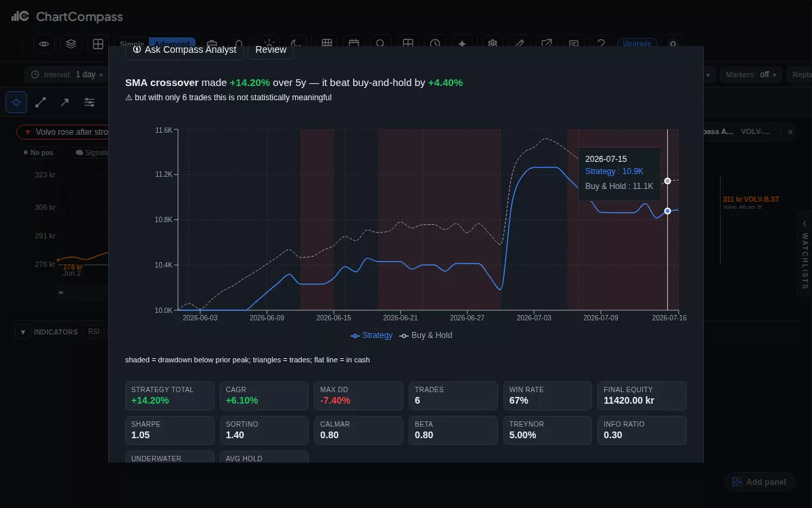
Task: Open the grid layout icon beside layers
Action: [98, 44]
